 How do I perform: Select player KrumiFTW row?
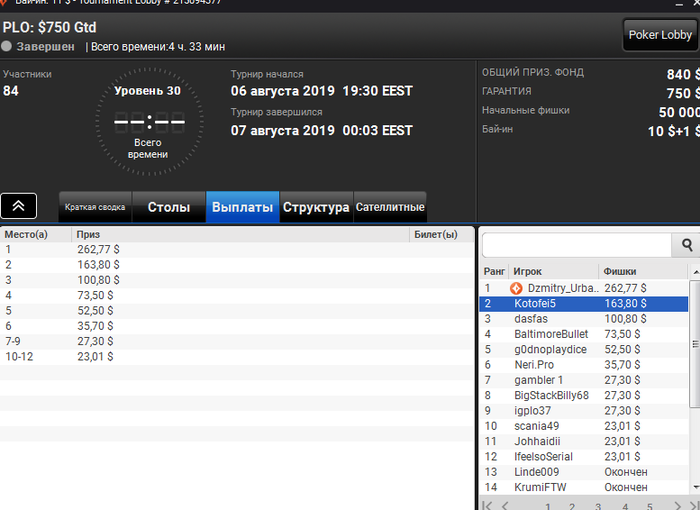pyautogui.click(x=584, y=487)
